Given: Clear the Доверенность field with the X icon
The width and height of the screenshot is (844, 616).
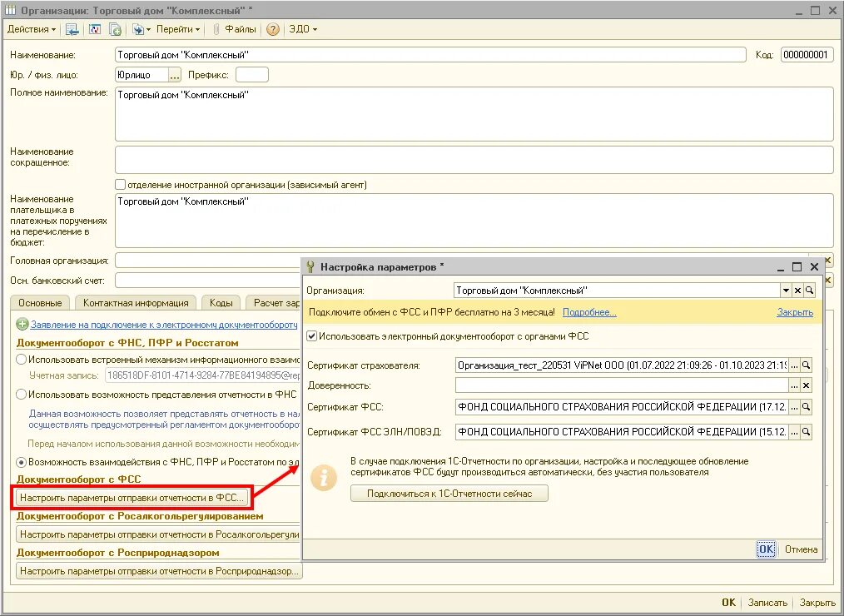Looking at the screenshot, I should point(806,385).
